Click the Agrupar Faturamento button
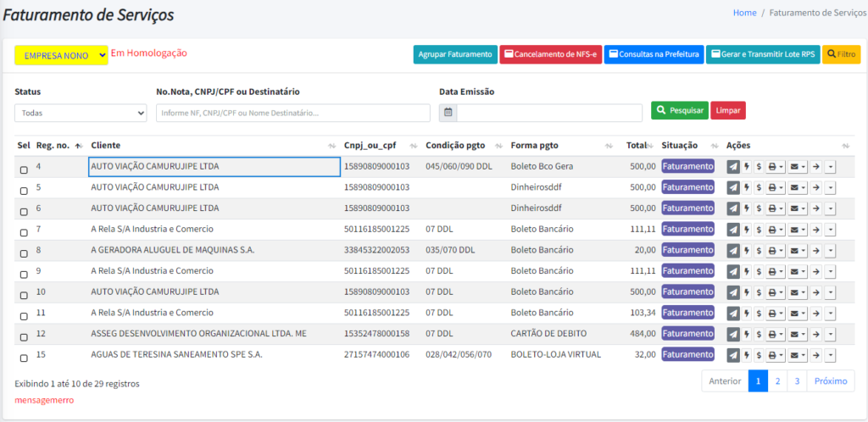Viewport: 868px width, 422px height. (x=455, y=55)
